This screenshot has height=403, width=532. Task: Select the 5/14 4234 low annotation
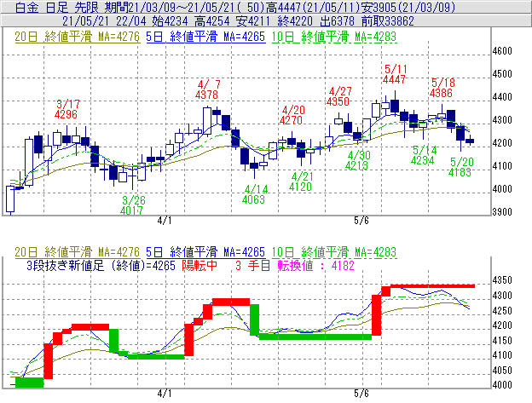pos(423,155)
